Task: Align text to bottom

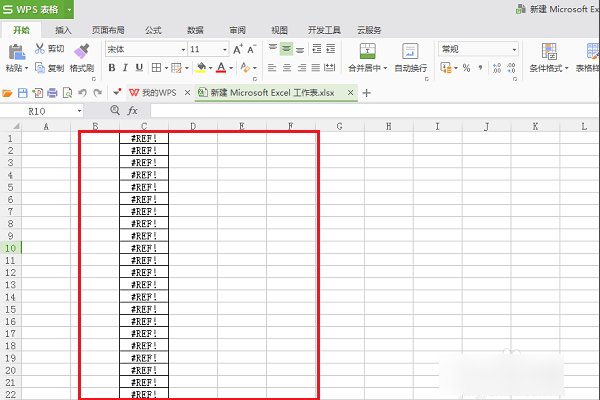Action: tap(300, 49)
